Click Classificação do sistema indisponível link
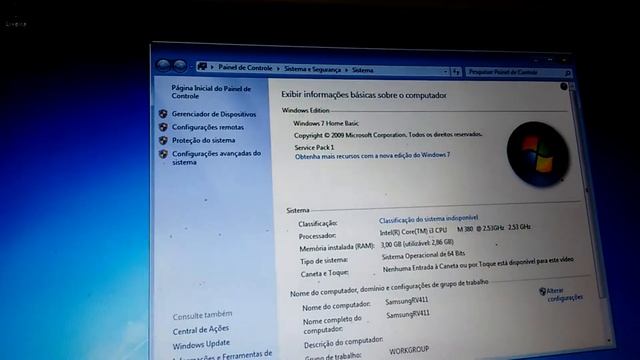Image resolution: width=640 pixels, height=360 pixels. (428, 219)
